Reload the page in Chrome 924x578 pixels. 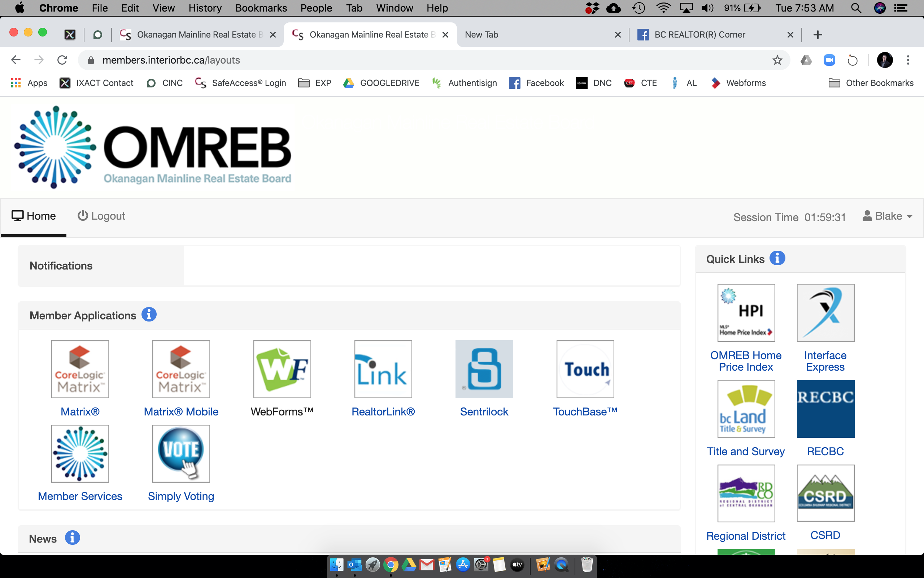(62, 60)
